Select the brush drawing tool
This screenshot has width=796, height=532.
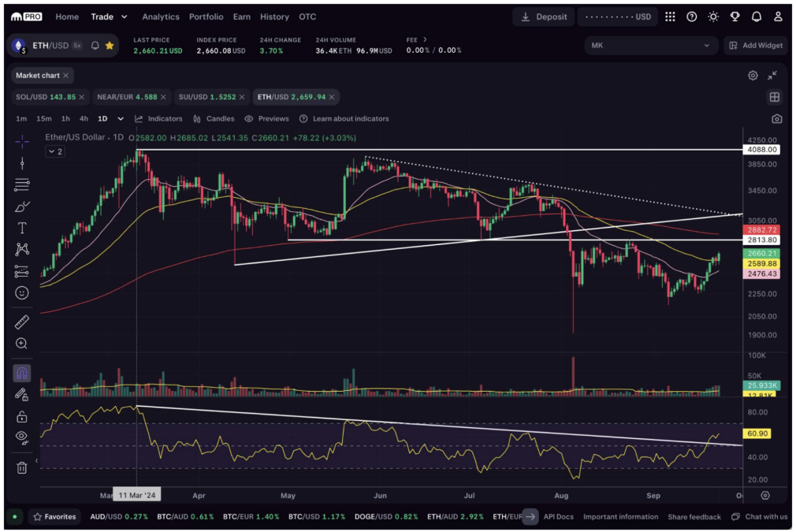coord(22,206)
